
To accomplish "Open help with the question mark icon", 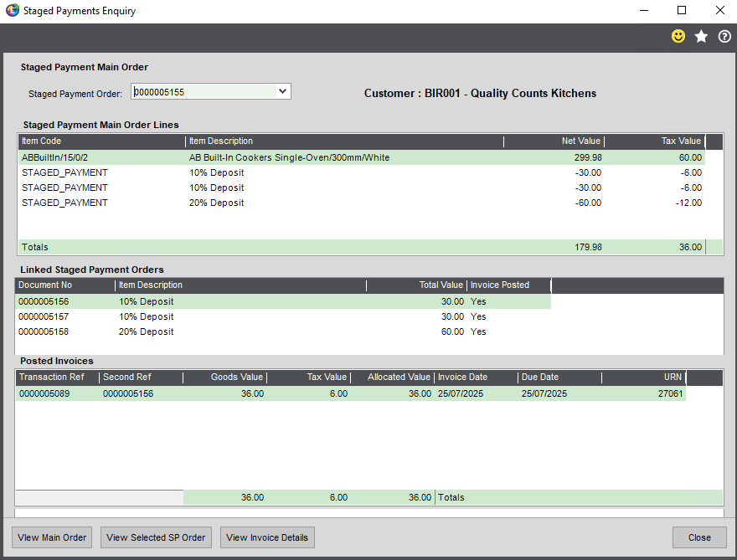I will click(724, 37).
